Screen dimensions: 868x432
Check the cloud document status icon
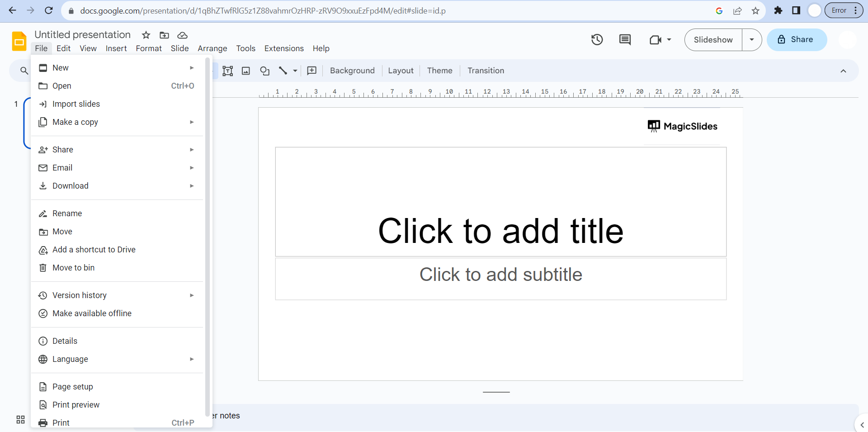[182, 35]
